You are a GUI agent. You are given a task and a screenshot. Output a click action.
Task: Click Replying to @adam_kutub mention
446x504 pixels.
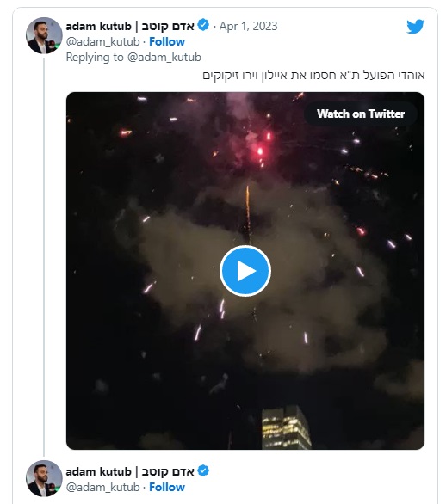pyautogui.click(x=164, y=58)
